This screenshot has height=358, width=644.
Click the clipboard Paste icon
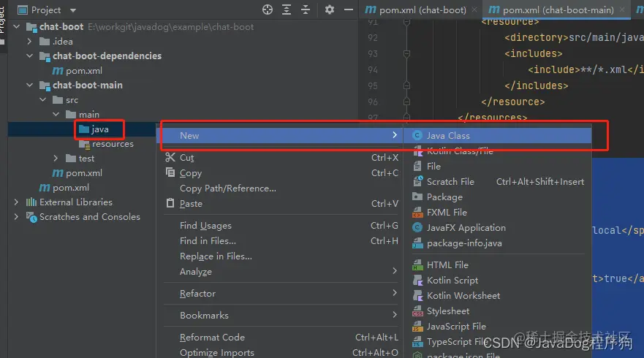coord(170,203)
